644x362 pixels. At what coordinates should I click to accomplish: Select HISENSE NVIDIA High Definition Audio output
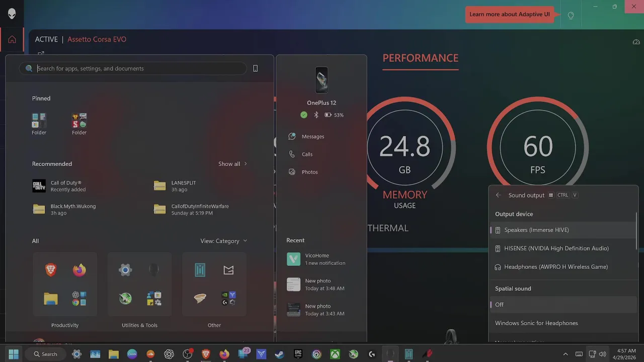[x=563, y=248]
